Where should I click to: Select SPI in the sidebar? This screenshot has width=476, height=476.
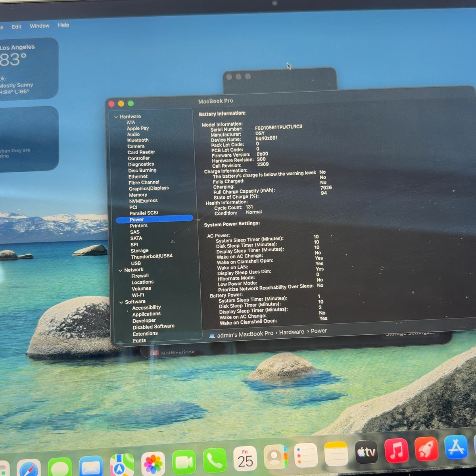pos(134,245)
